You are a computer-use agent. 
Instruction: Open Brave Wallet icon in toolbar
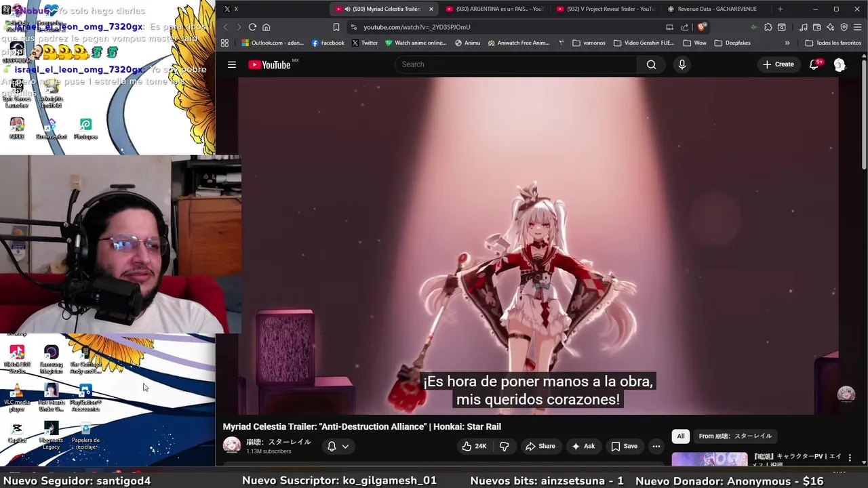click(816, 27)
